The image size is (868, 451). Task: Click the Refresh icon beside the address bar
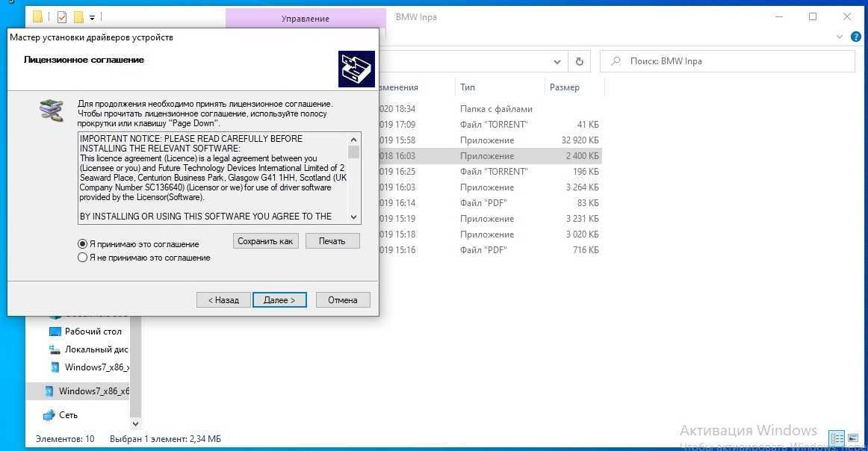tap(579, 61)
